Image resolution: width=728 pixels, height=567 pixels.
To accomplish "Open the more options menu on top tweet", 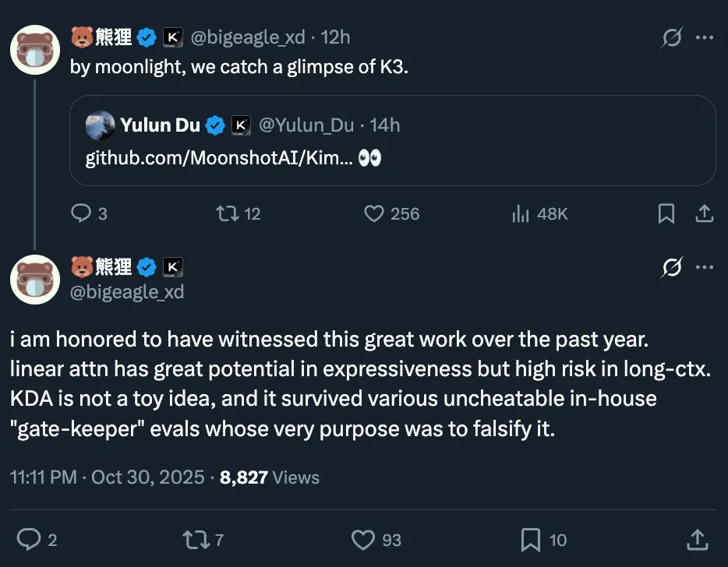I will coord(705,37).
